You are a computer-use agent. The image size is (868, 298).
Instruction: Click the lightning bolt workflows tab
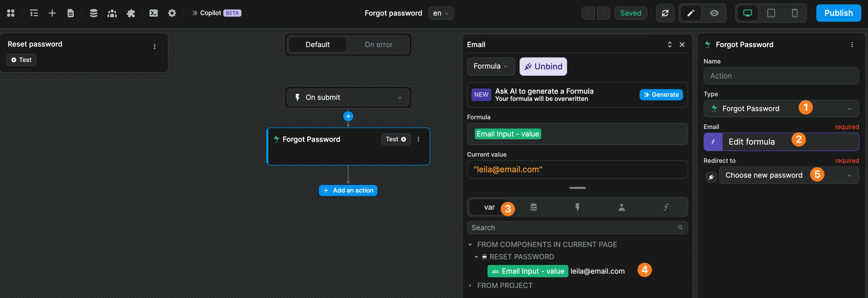[x=578, y=207]
